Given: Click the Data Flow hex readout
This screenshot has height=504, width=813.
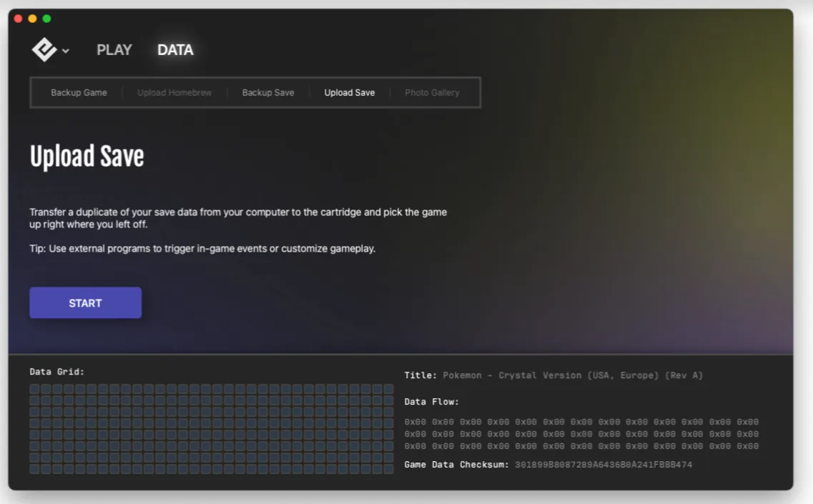Looking at the screenshot, I should (581, 434).
